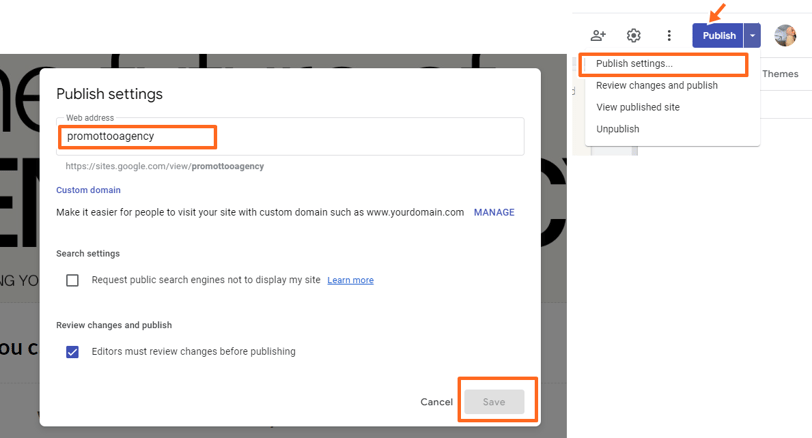Click MANAGE for custom domain

(x=494, y=212)
